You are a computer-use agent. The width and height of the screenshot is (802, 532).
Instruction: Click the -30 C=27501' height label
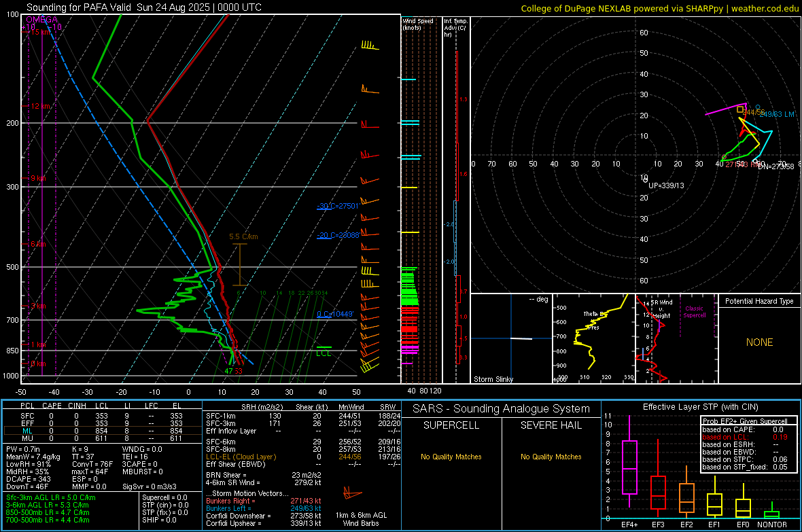pos(338,206)
